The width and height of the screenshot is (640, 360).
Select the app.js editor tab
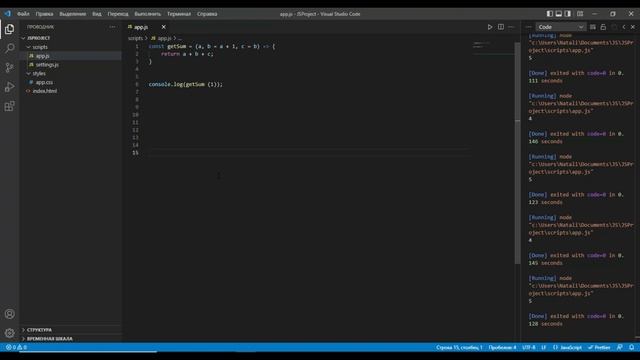click(x=141, y=27)
